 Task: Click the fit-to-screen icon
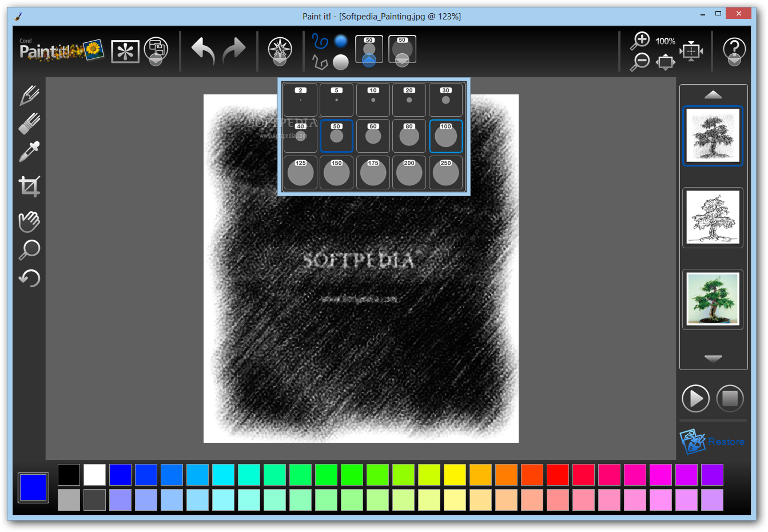point(665,62)
